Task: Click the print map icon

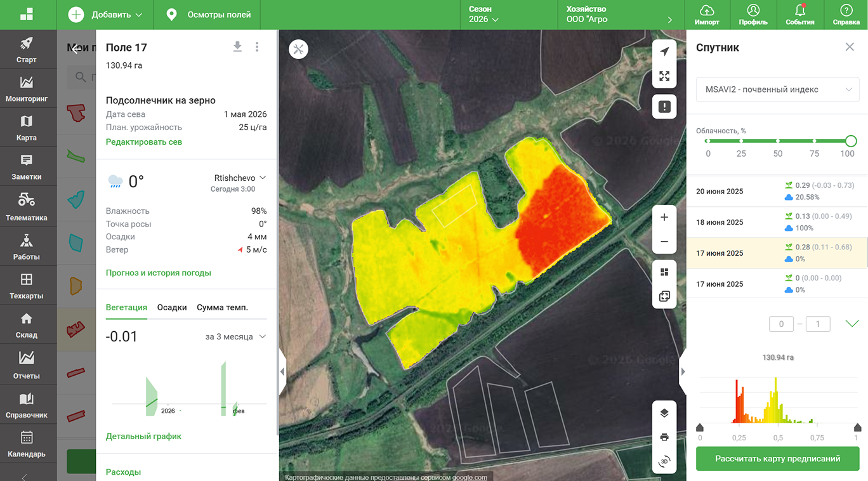Action: pyautogui.click(x=664, y=437)
